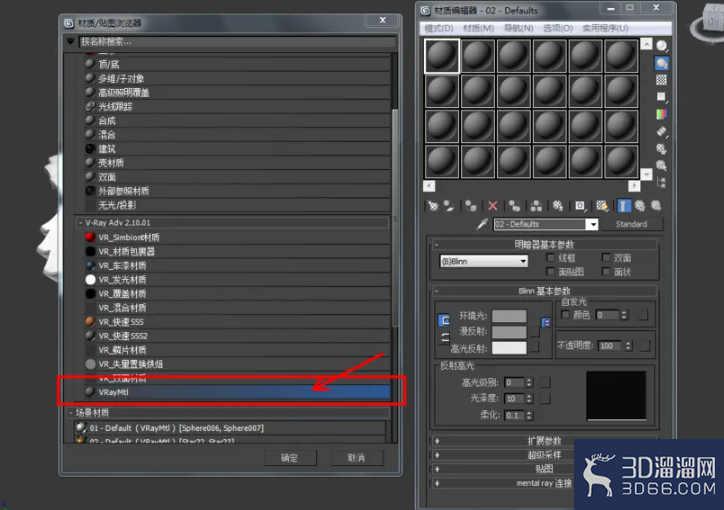Image resolution: width=724 pixels, height=510 pixels.
Task: Open the 模式(D) menu
Action: [439, 29]
